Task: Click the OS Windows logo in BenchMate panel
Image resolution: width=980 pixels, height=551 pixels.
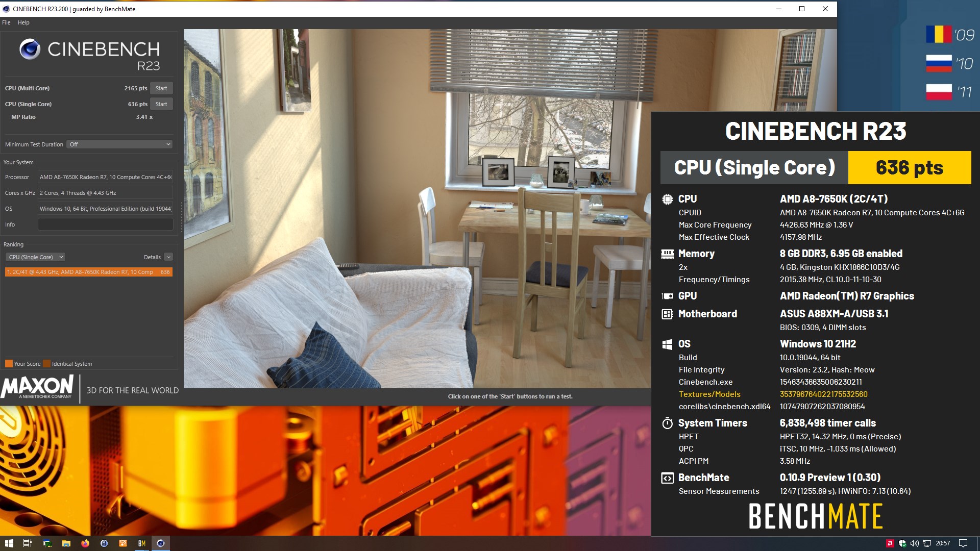Action: tap(667, 344)
